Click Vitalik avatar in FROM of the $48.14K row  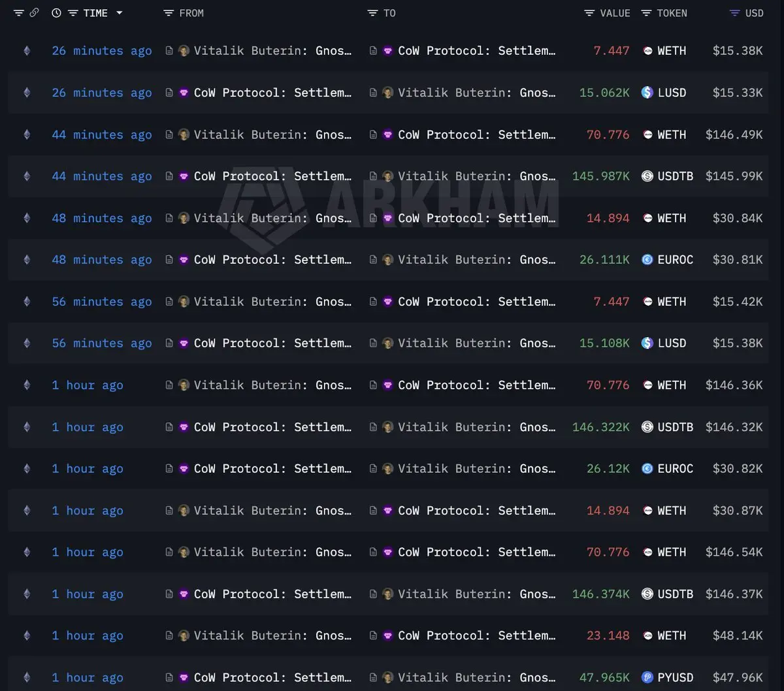184,635
